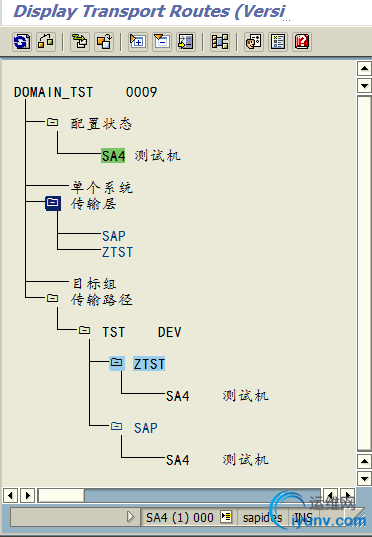The height and width of the screenshot is (537, 372).
Task: Click the set focus toolbar icon
Action: (x=186, y=42)
